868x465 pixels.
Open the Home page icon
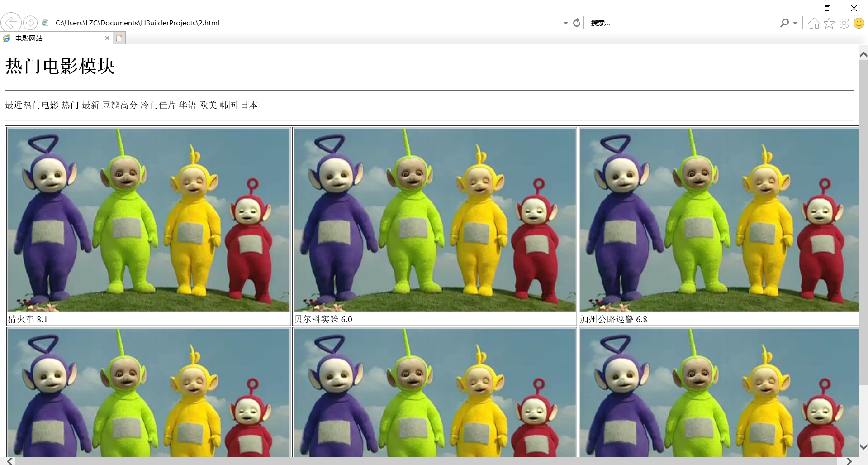point(814,23)
